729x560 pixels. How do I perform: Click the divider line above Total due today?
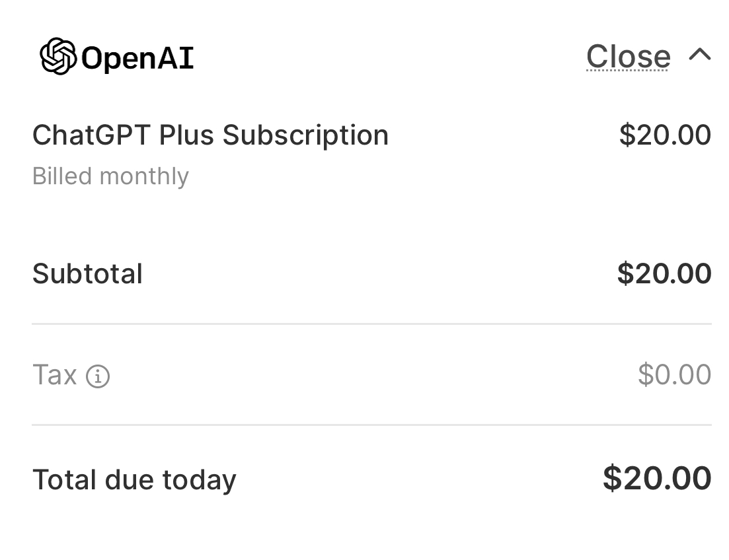click(x=371, y=425)
